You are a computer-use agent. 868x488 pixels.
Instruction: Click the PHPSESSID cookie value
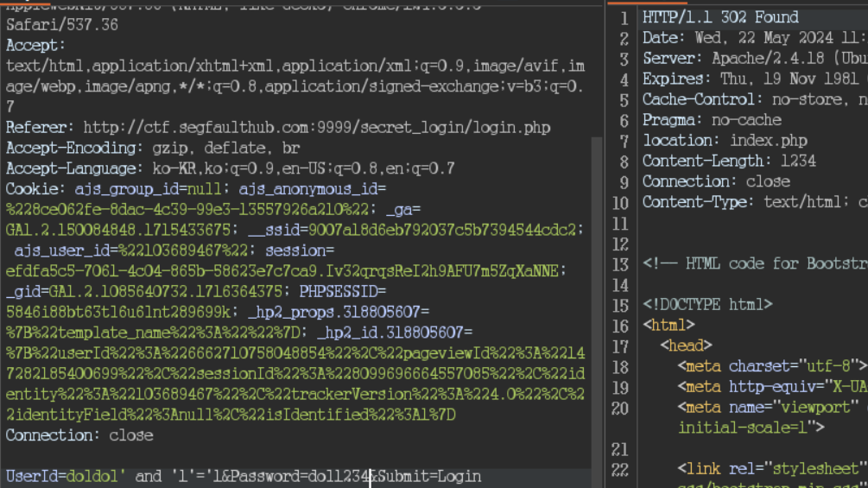(x=118, y=312)
